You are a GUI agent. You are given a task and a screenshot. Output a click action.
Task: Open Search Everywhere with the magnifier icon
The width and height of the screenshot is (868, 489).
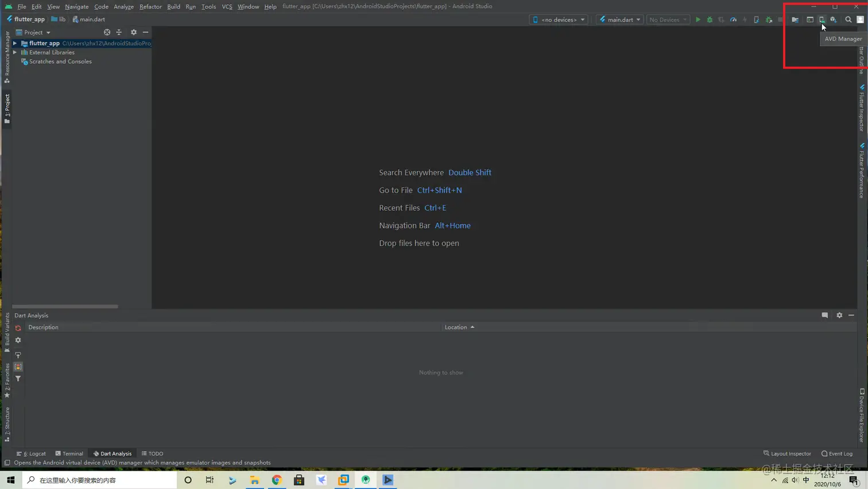848,19
